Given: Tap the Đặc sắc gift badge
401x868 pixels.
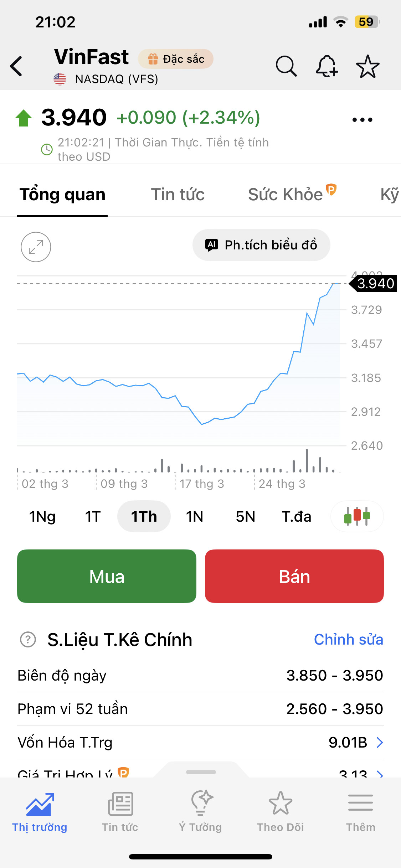Looking at the screenshot, I should click(176, 59).
